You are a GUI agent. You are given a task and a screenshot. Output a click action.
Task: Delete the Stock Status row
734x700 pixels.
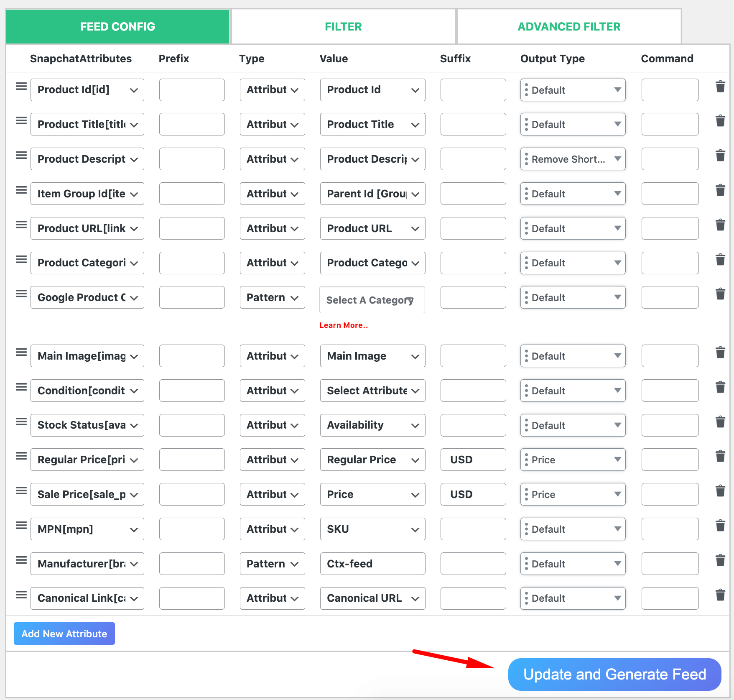pyautogui.click(x=720, y=422)
